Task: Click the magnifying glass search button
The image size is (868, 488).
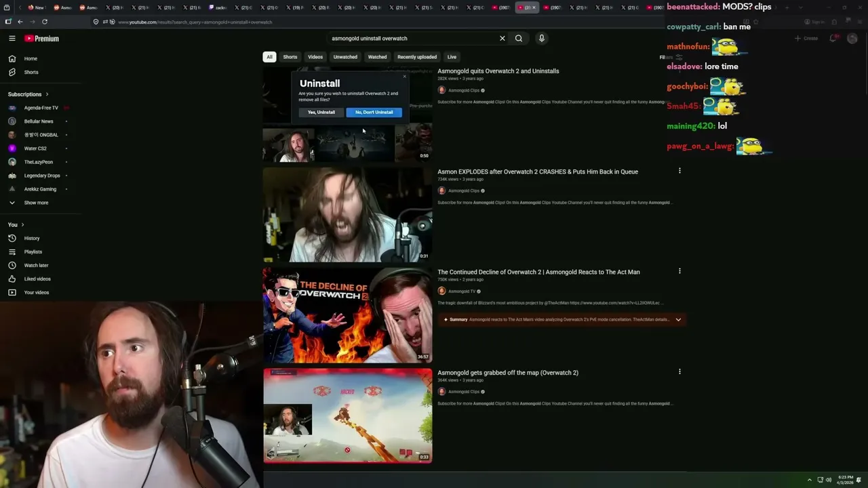Action: (x=519, y=39)
